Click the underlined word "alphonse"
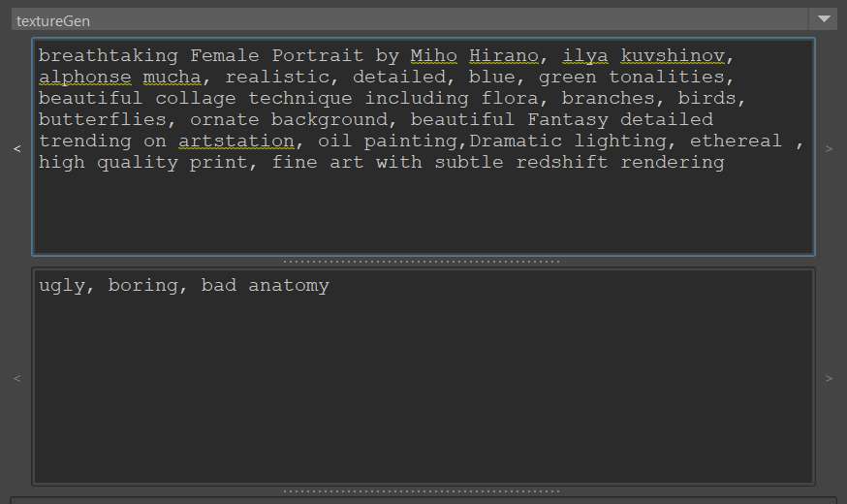The width and height of the screenshot is (847, 504). click(x=85, y=78)
